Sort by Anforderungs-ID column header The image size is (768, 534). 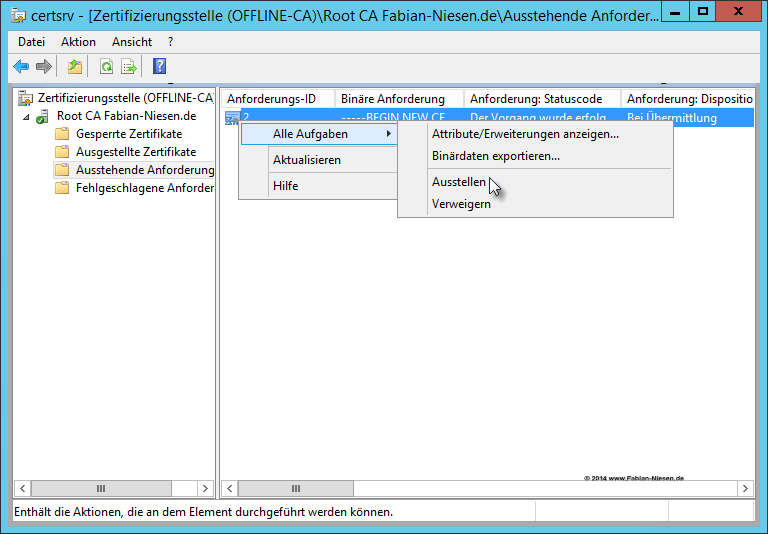tap(278, 99)
